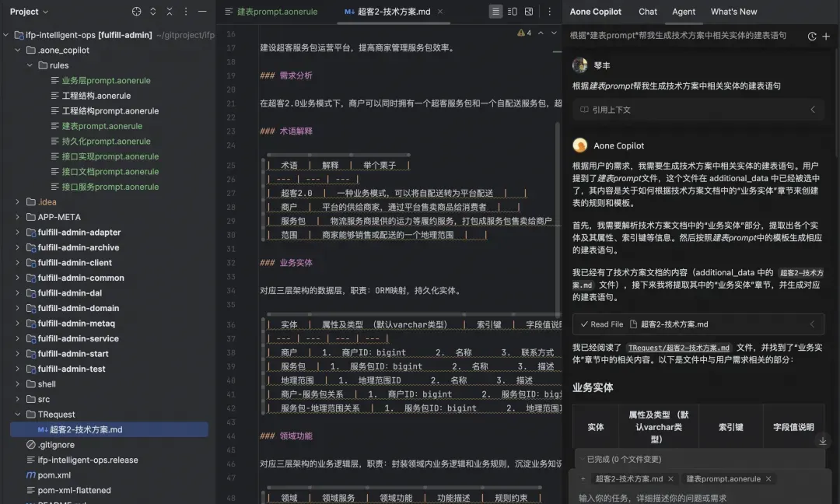Open the Agent tab in Copilot
Viewport: 840px width, 504px height.
pos(684,11)
